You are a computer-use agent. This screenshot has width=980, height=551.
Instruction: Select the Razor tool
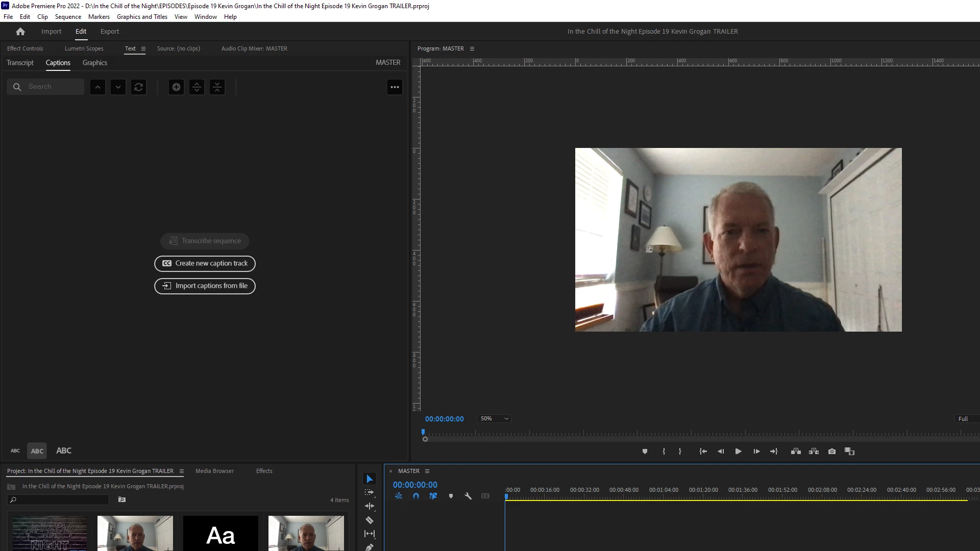coord(370,520)
